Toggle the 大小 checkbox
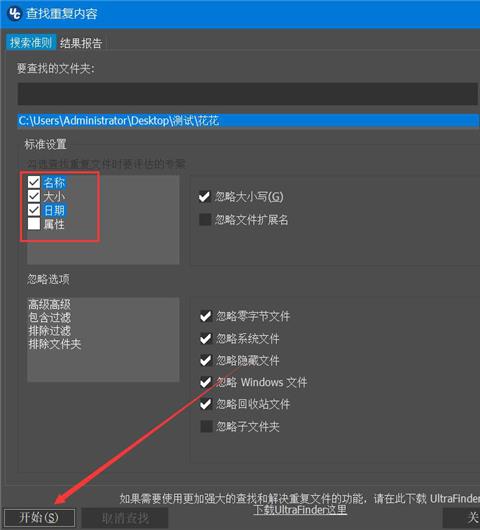This screenshot has width=480, height=530. [34, 196]
